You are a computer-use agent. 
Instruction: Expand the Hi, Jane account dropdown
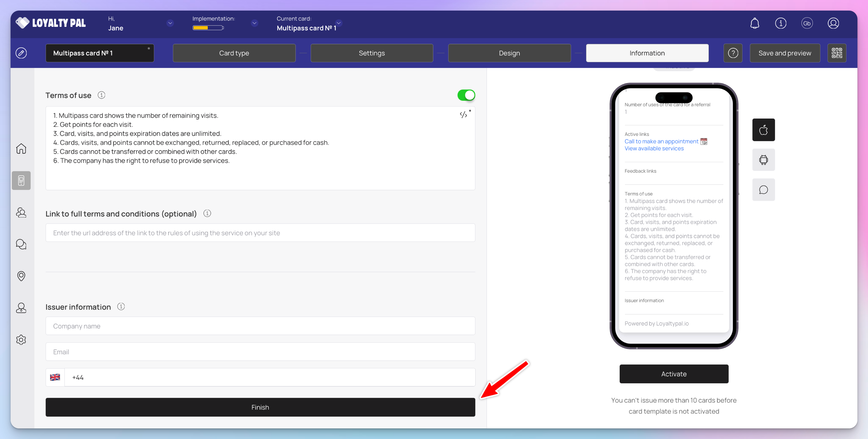point(170,23)
